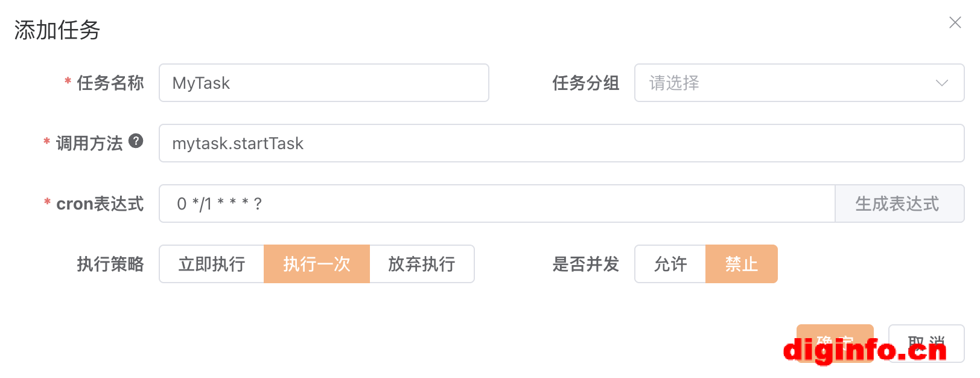Click the 执行策略 label
Image resolution: width=980 pixels, height=378 pixels.
[x=110, y=264]
